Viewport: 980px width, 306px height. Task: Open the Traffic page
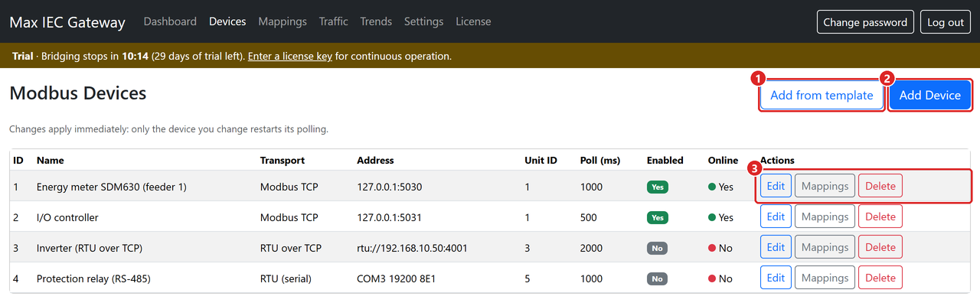(x=334, y=21)
